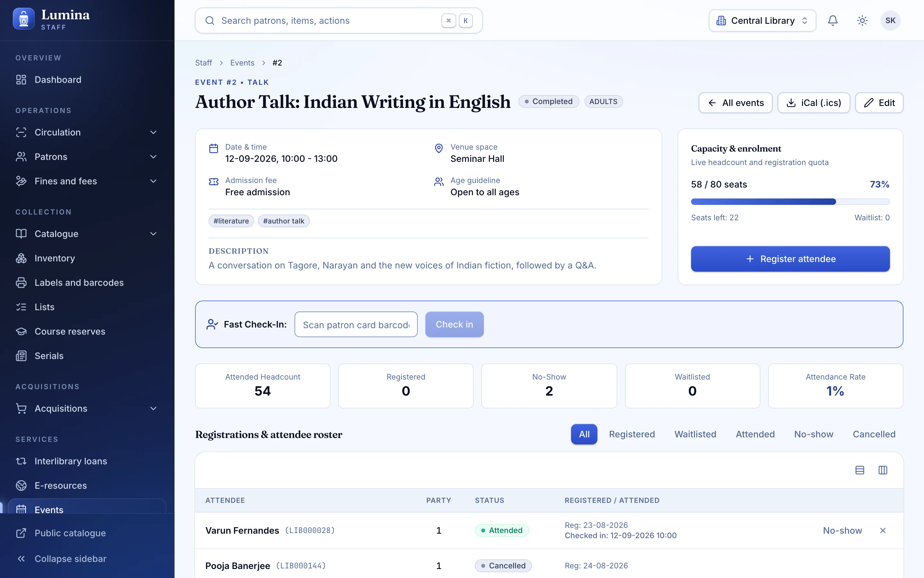Viewport: 924px width, 578px height.
Task: Click the Check in button
Action: tap(454, 324)
